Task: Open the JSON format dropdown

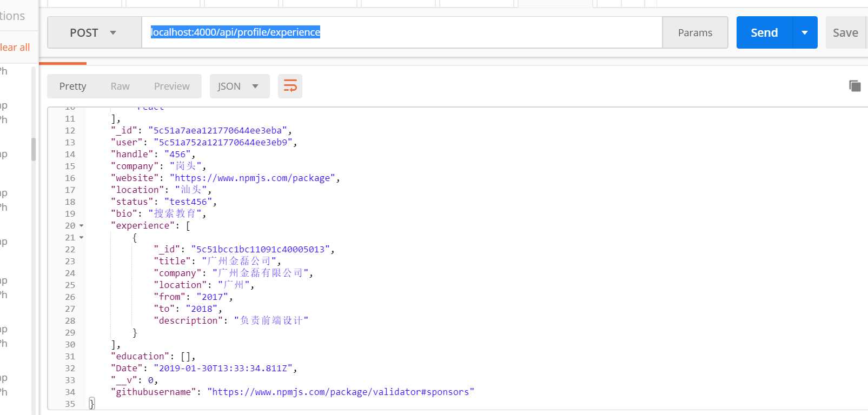Action: [240, 86]
